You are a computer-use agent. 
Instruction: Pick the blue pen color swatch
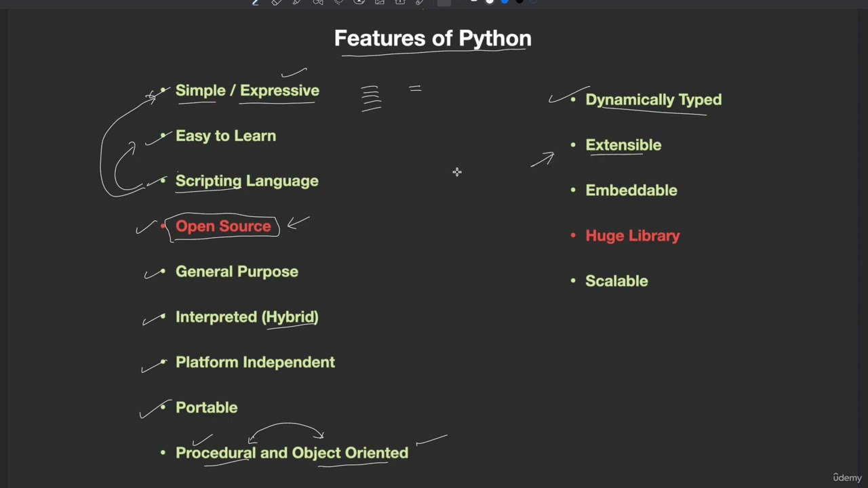505,2
